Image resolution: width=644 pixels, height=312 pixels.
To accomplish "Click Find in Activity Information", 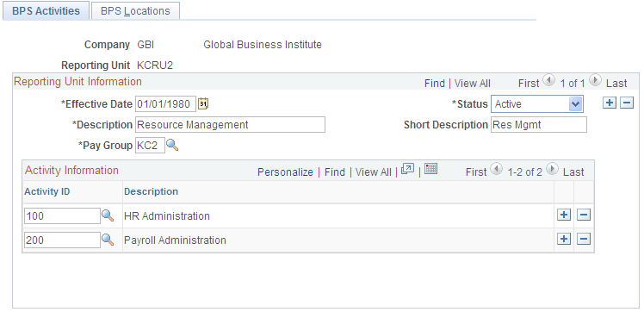I will click(x=335, y=172).
